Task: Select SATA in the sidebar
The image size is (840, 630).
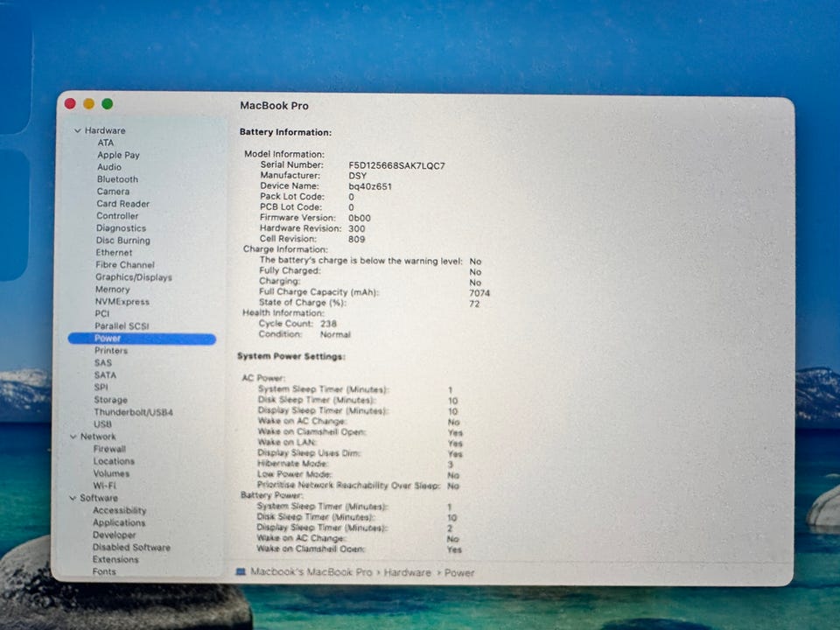Action: 105,375
